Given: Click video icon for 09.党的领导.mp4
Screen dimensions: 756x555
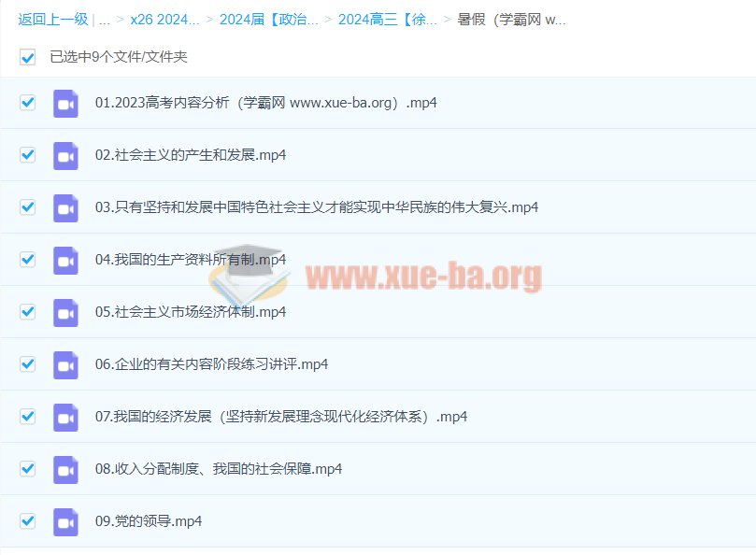Looking at the screenshot, I should [x=65, y=521].
